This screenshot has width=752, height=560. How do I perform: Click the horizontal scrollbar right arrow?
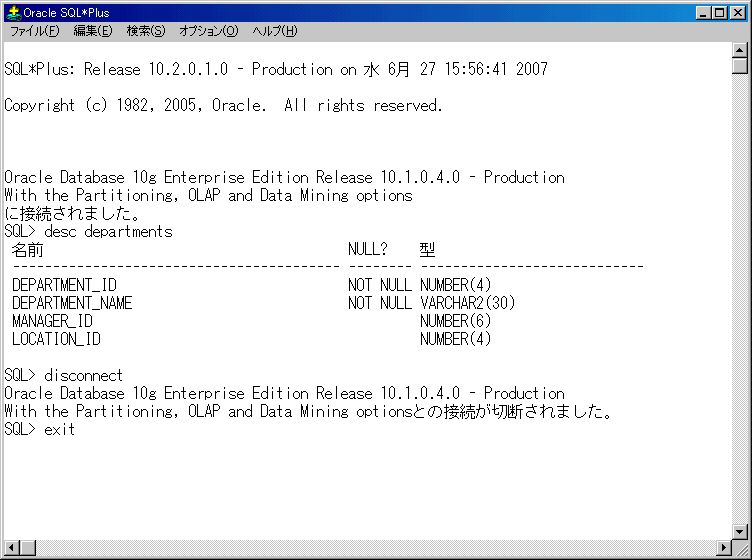[724, 548]
